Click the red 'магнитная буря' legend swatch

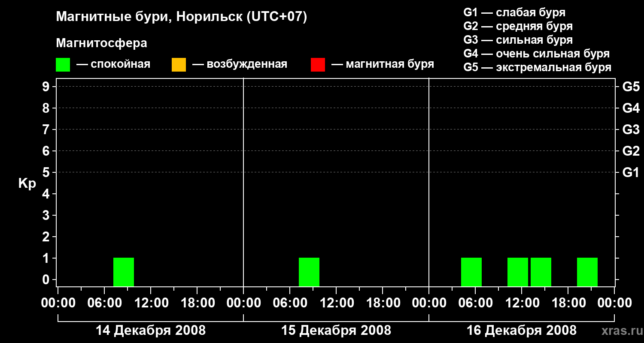pos(318,65)
